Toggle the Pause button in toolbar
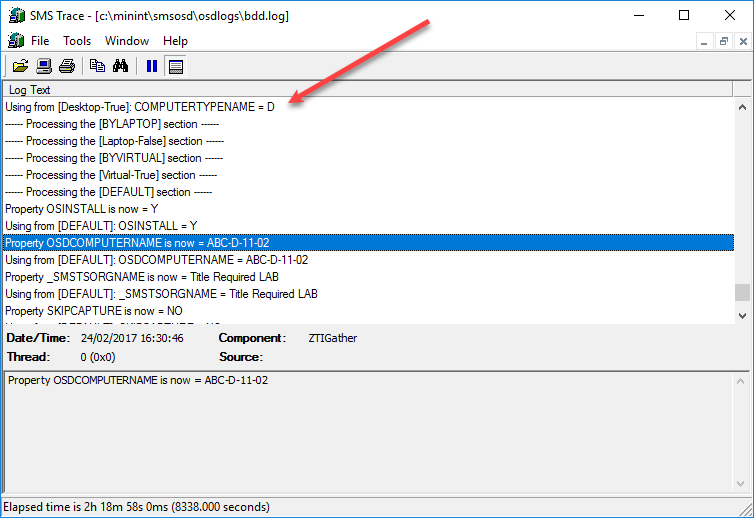754x518 pixels. [x=152, y=67]
